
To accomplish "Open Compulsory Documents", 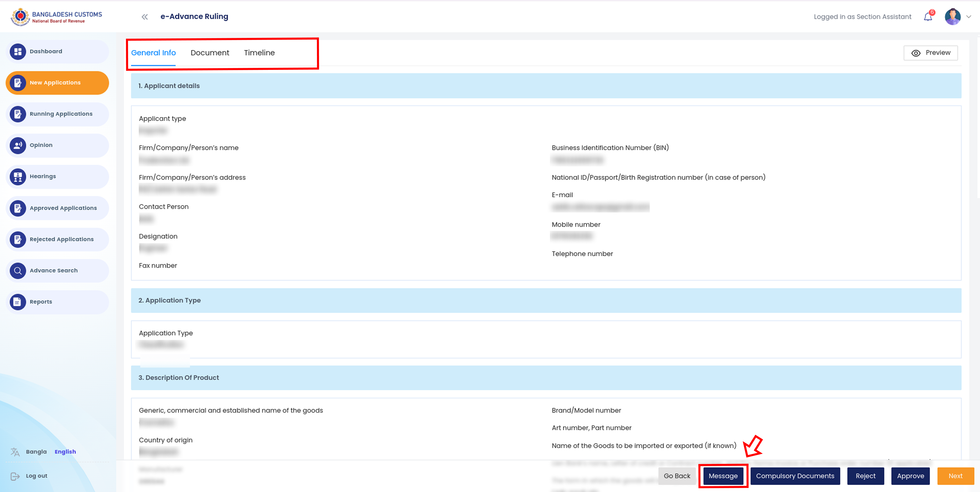I will 795,476.
